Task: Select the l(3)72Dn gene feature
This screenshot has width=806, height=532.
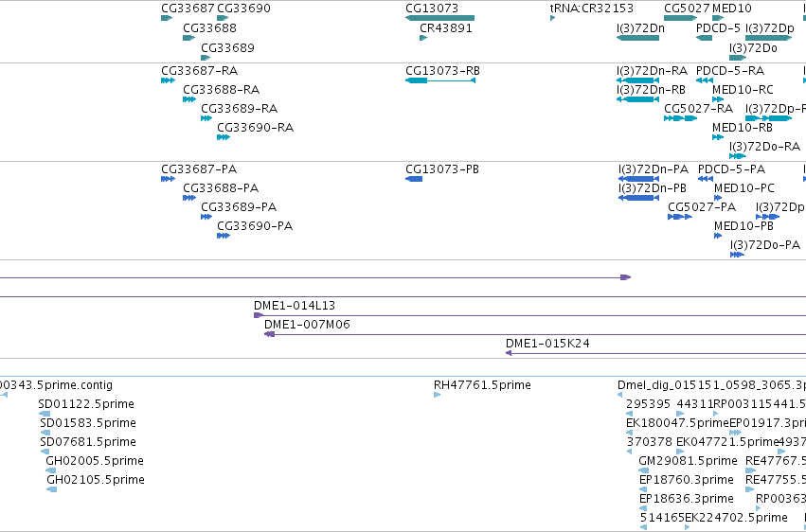Action: point(637,38)
